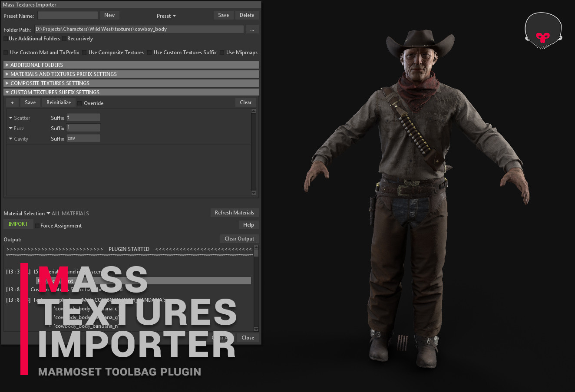
Task: Click the pink skull plugin logo
Action: pyautogui.click(x=543, y=30)
